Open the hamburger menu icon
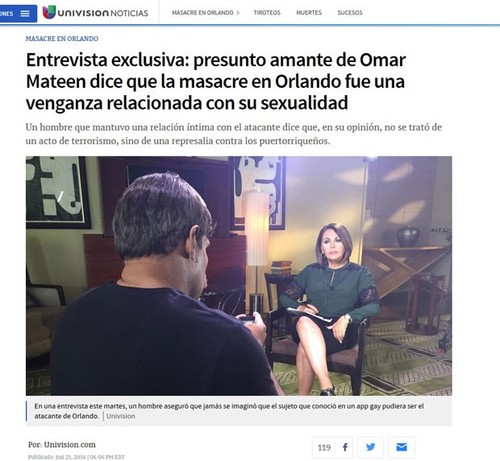 tap(25, 14)
